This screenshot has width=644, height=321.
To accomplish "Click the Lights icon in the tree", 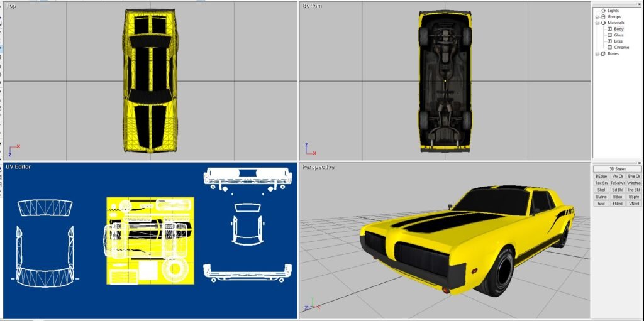I will [603, 11].
